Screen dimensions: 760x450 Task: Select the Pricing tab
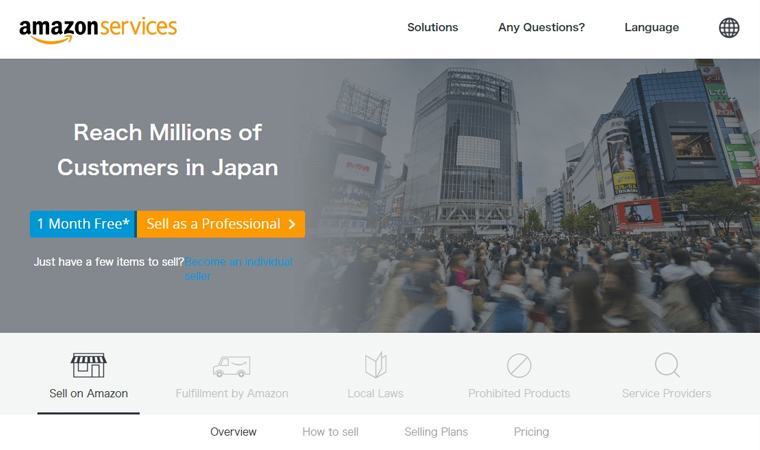click(x=531, y=432)
